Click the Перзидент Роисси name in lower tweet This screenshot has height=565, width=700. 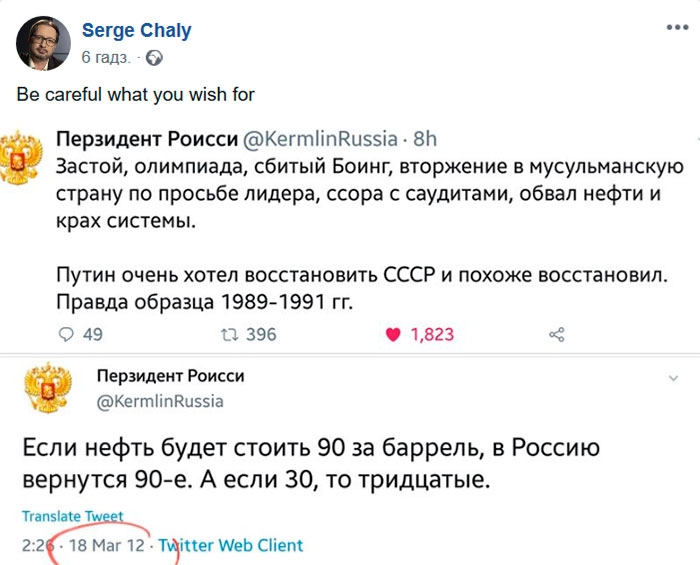170,376
